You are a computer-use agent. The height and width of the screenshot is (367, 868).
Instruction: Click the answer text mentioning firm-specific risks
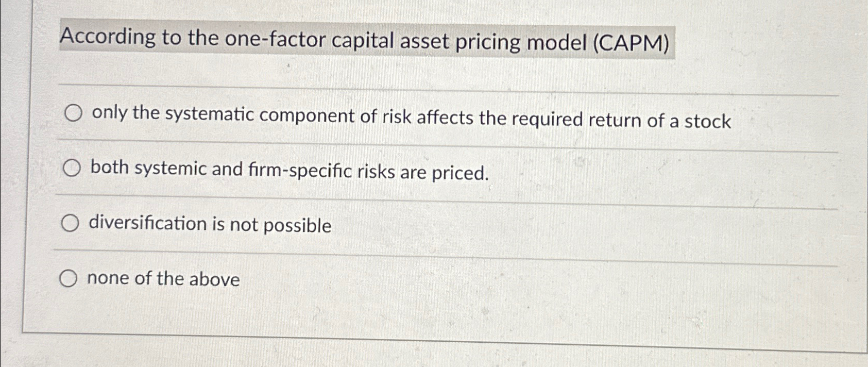click(288, 171)
